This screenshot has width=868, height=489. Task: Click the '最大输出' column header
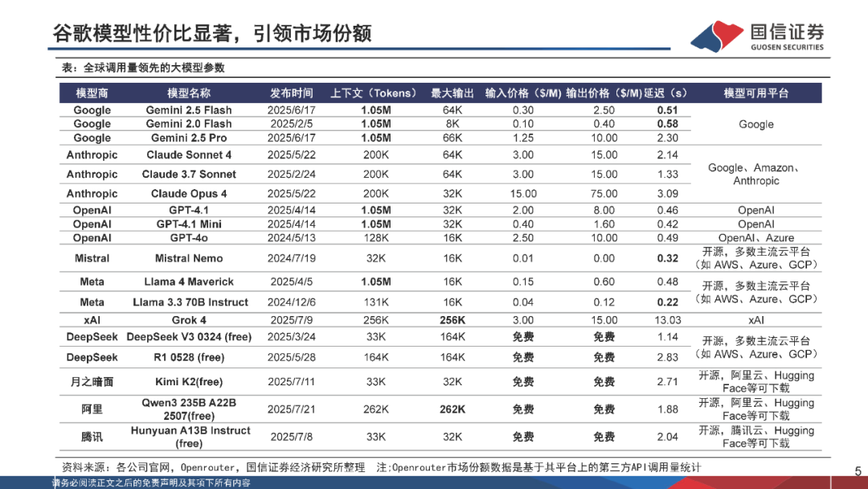(x=452, y=93)
